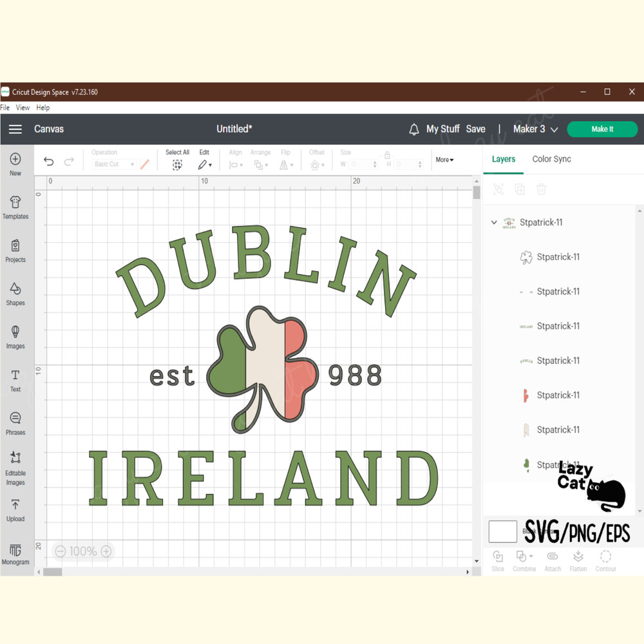Click the white color swatch near Combine
This screenshot has width=644, height=644.
(x=503, y=531)
